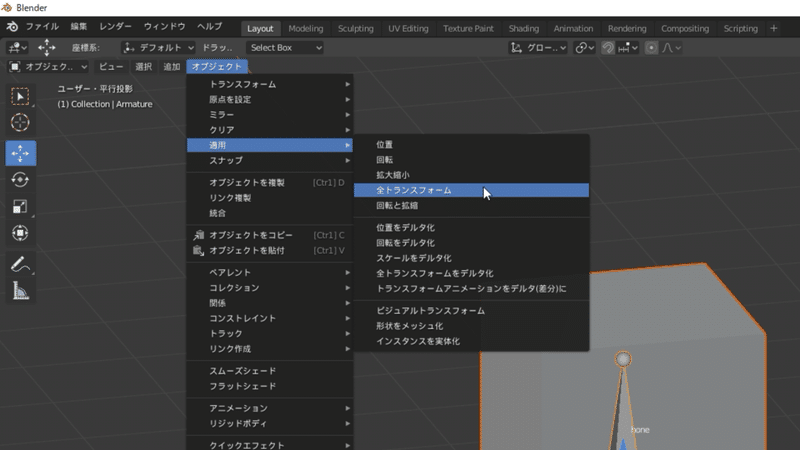800x450 pixels.
Task: Open the 編集 menu
Action: [79, 27]
